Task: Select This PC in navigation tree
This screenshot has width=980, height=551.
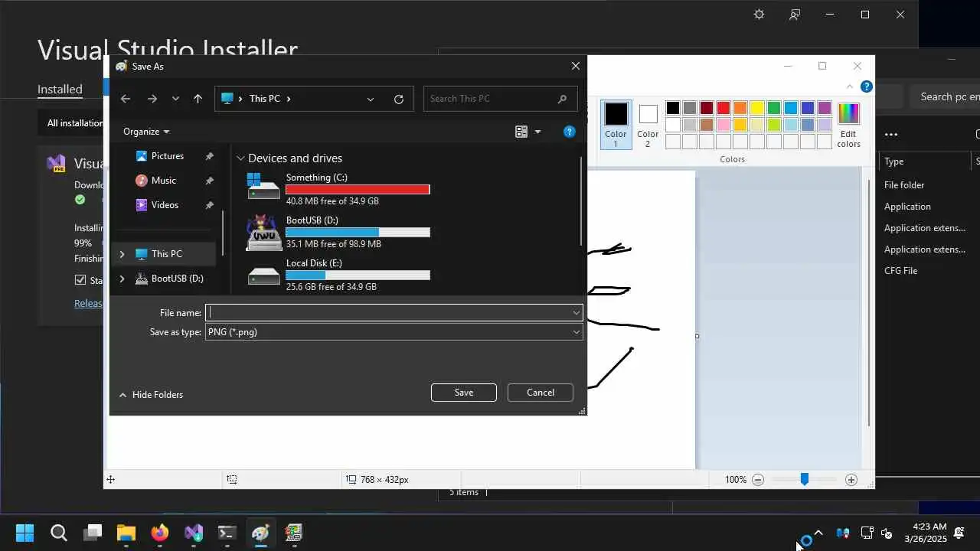Action: pos(166,254)
